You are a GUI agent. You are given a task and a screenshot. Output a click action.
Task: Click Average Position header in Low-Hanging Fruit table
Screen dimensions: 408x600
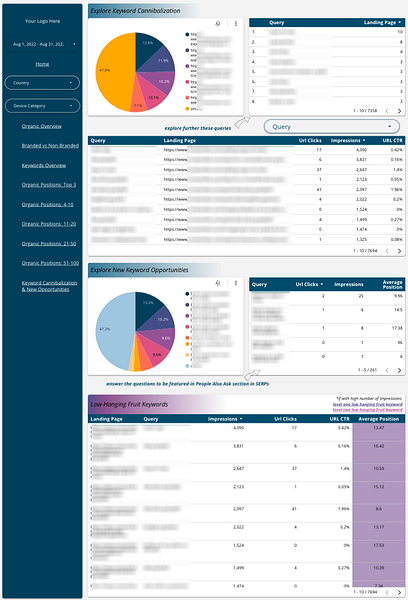coord(379,419)
